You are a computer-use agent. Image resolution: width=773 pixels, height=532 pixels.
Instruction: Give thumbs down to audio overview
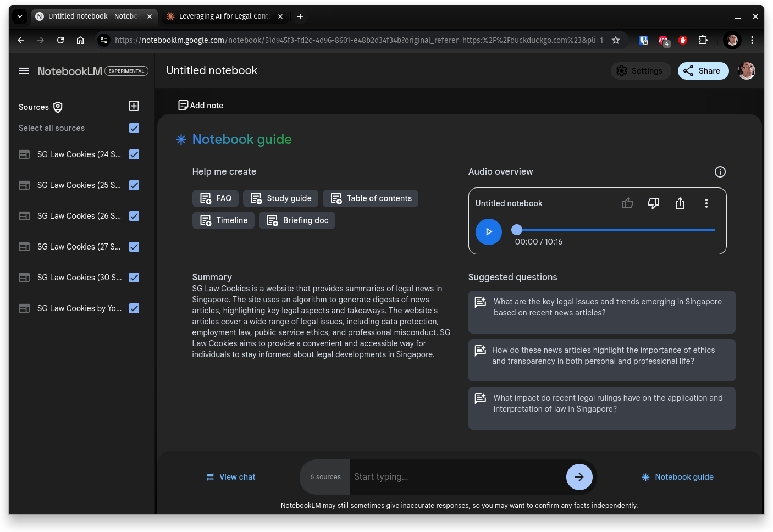tap(654, 203)
